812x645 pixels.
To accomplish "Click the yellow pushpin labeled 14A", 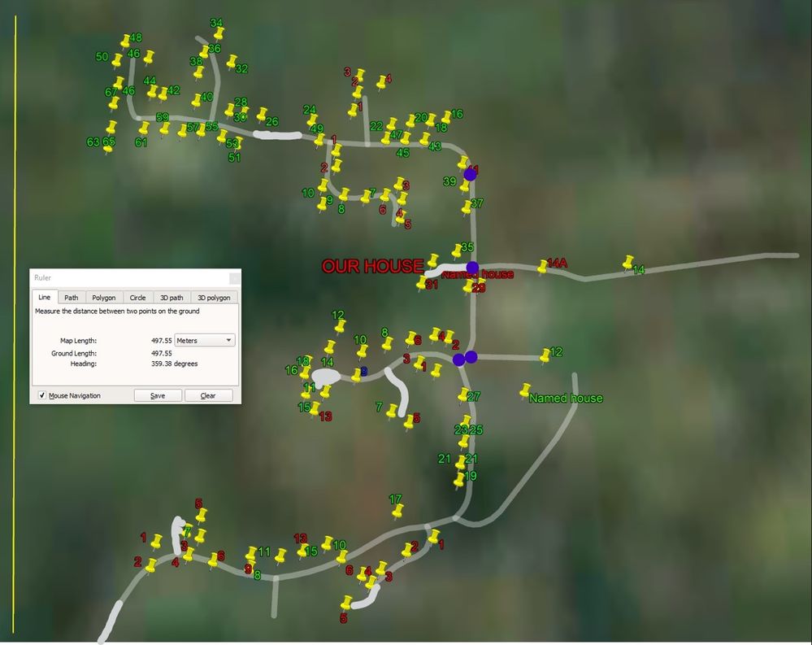I will click(543, 266).
